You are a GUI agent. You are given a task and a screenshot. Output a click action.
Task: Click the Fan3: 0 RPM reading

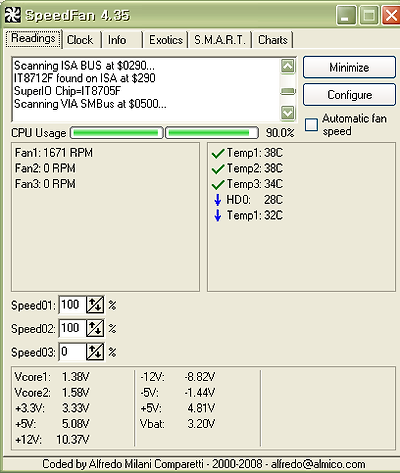45,184
